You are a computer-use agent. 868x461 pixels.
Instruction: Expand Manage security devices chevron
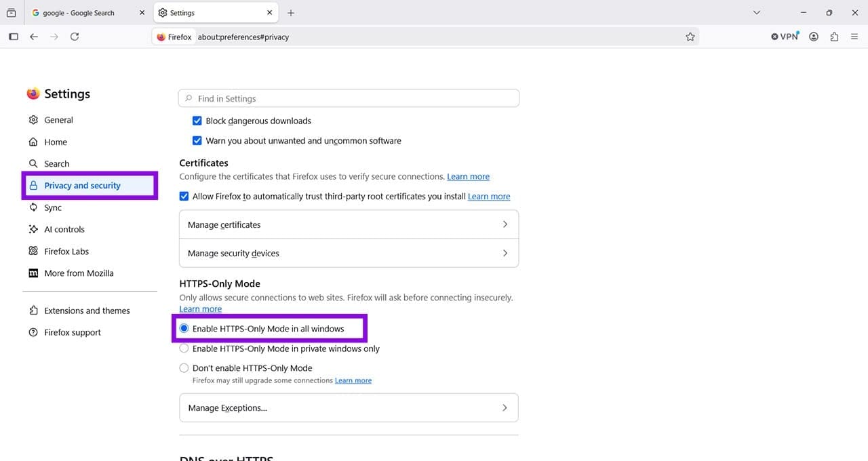point(505,253)
